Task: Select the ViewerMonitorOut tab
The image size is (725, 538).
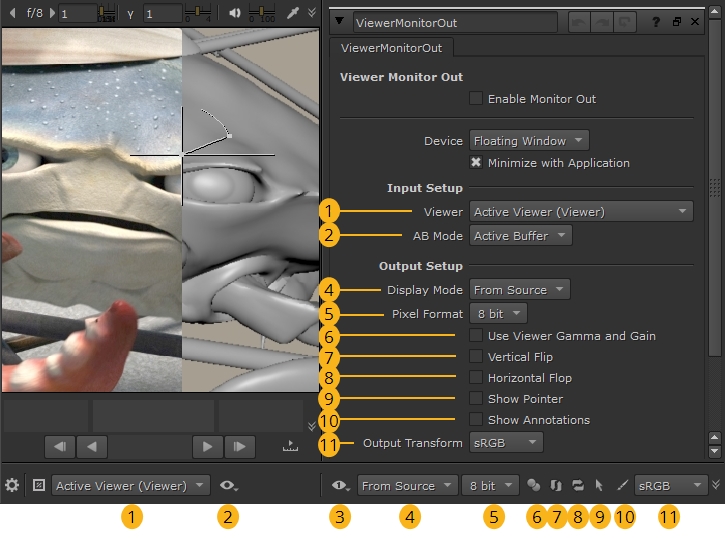Action: (393, 47)
